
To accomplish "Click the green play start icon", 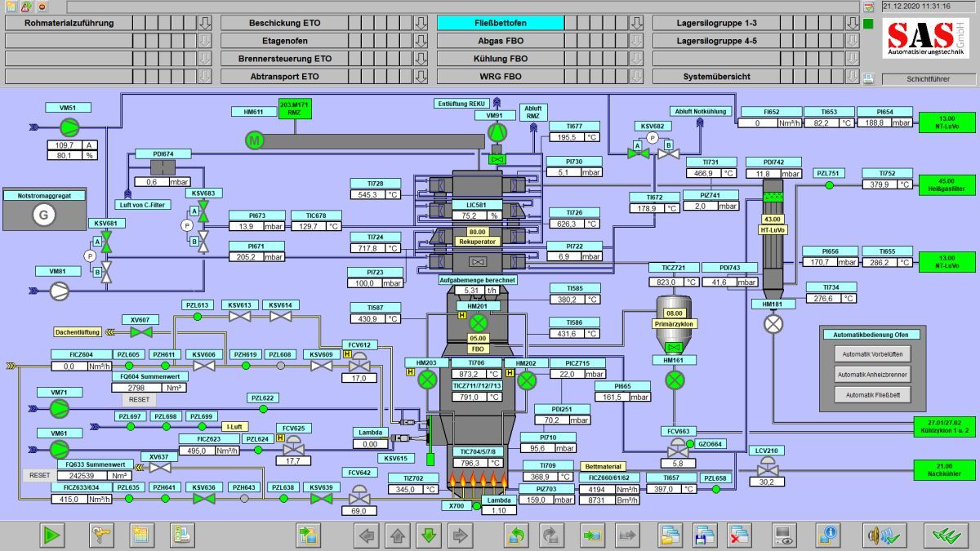I will pos(52,535).
